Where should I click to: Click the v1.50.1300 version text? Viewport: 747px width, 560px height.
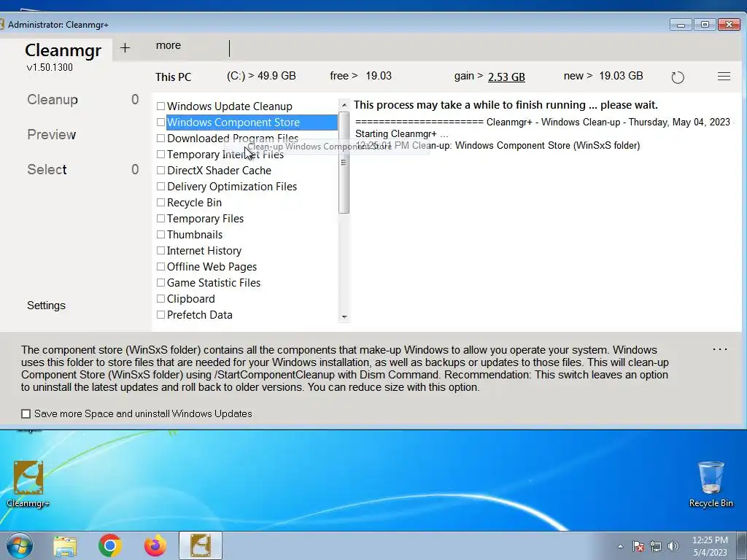(50, 67)
